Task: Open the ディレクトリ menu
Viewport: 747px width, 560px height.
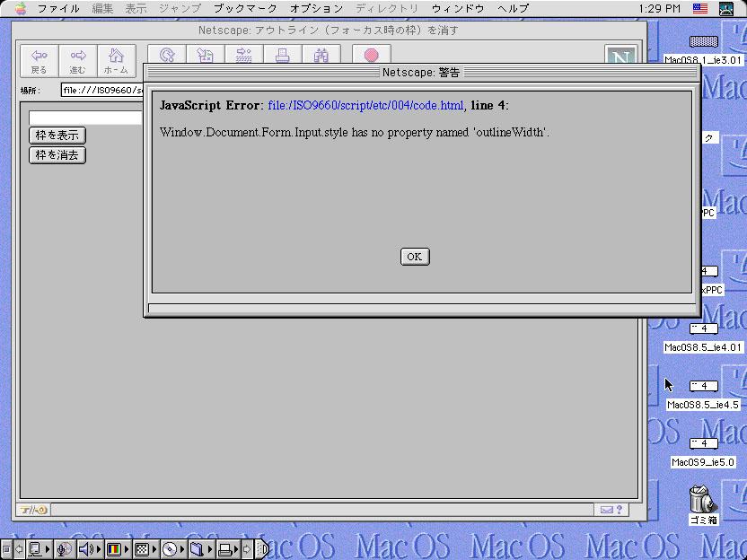Action: pos(387,9)
